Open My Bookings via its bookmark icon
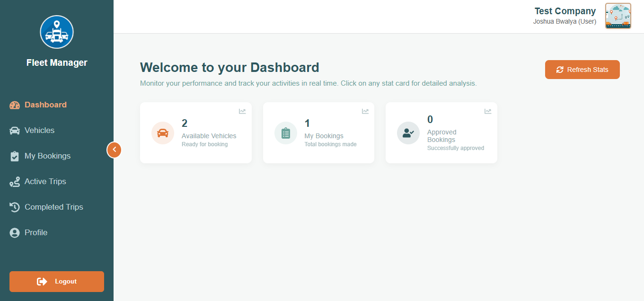The height and width of the screenshot is (301, 644). (14, 156)
